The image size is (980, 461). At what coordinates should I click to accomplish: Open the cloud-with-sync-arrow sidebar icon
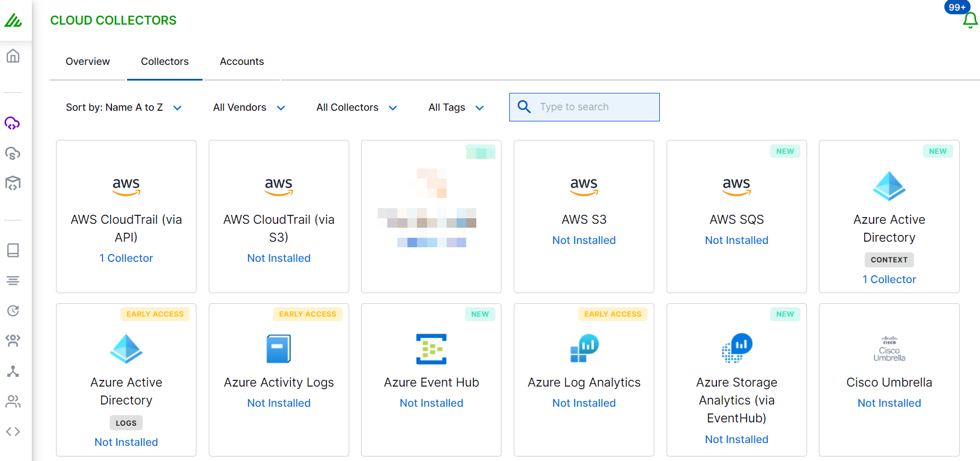[x=12, y=153]
